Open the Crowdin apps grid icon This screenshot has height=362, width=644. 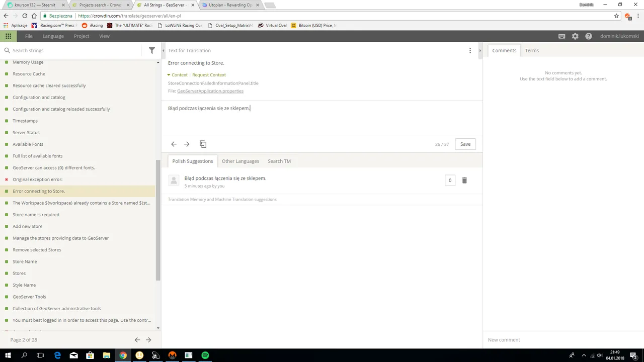click(x=8, y=36)
